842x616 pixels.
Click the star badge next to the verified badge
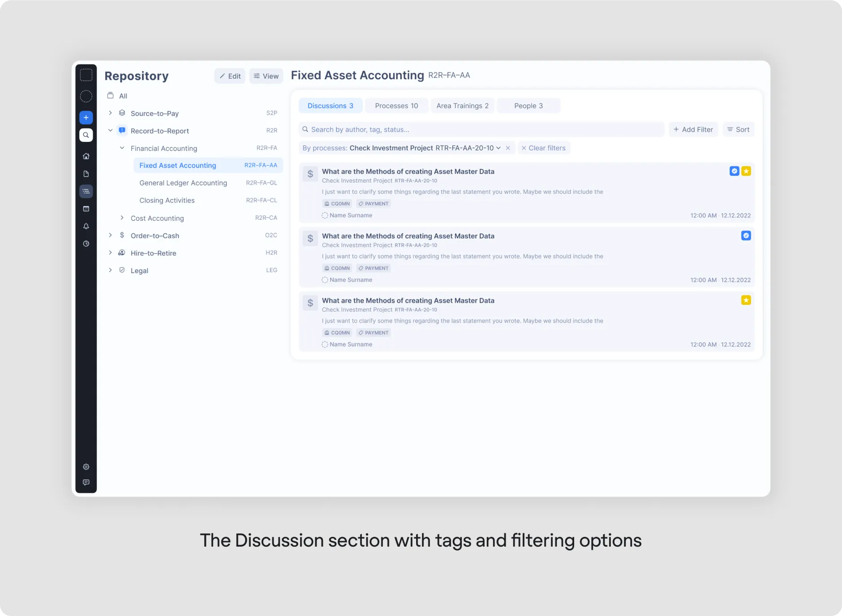point(746,171)
